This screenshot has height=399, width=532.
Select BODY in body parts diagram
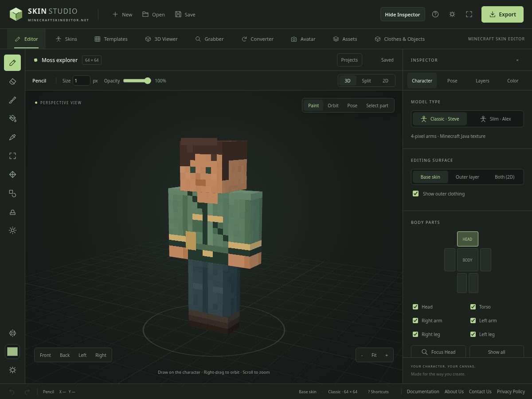[467, 260]
